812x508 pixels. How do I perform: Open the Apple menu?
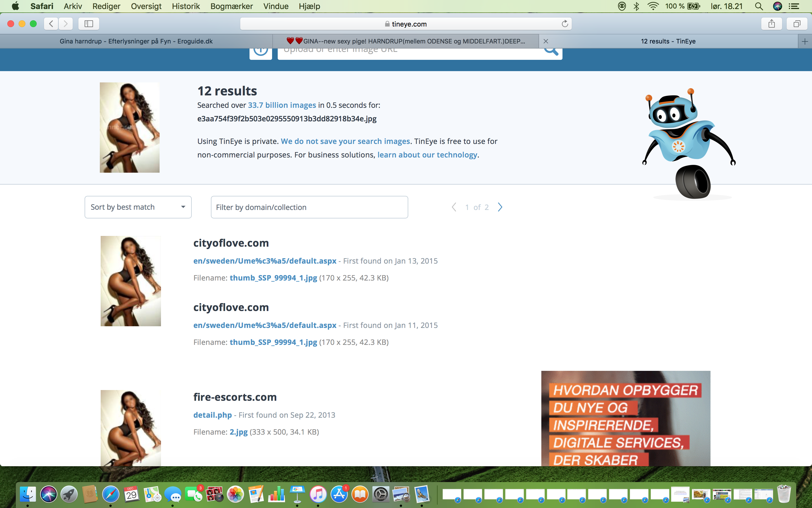(16, 6)
